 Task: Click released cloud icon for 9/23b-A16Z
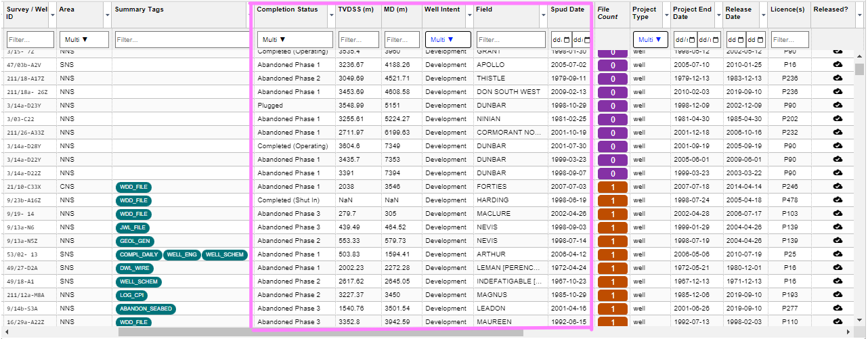[838, 200]
